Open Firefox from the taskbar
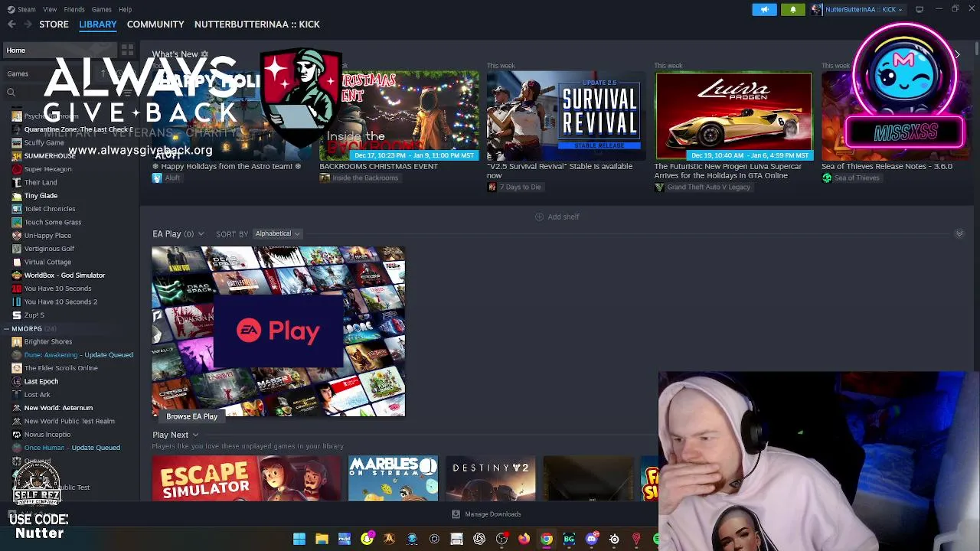 pos(524,539)
